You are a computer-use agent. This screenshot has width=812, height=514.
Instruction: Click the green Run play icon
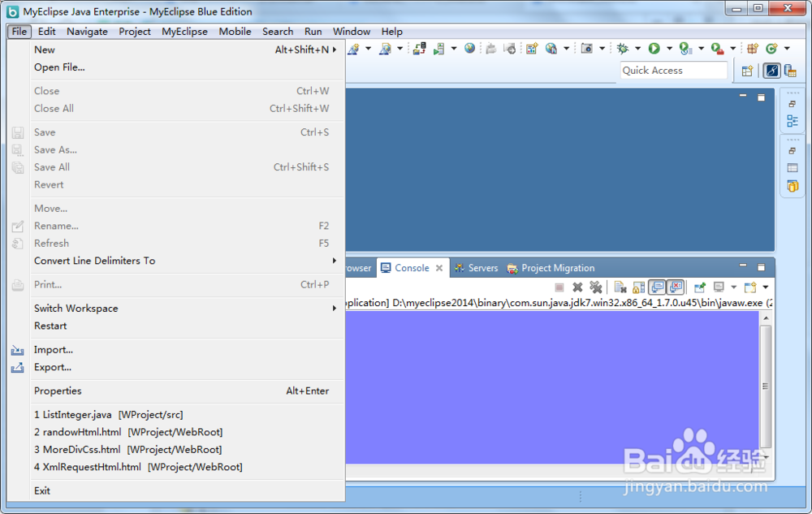[x=654, y=48]
